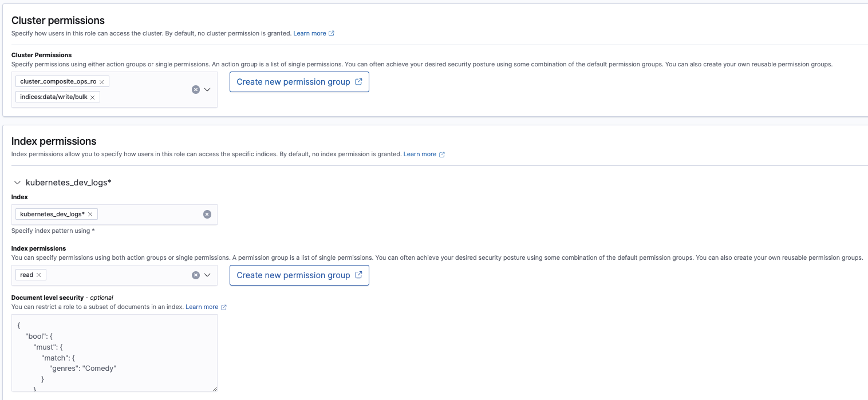This screenshot has width=868, height=400.
Task: Remove the cluster_composite_ops_ro permission tag
Action: (x=102, y=81)
